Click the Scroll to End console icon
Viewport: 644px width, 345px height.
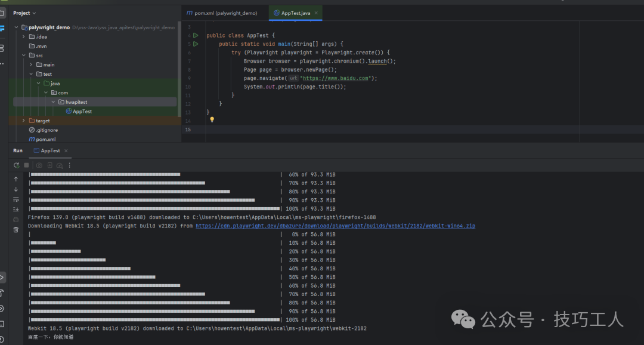click(16, 209)
